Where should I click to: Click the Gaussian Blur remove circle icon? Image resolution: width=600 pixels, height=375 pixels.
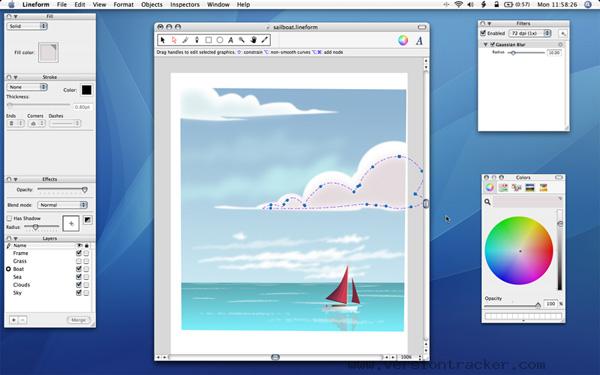[561, 45]
